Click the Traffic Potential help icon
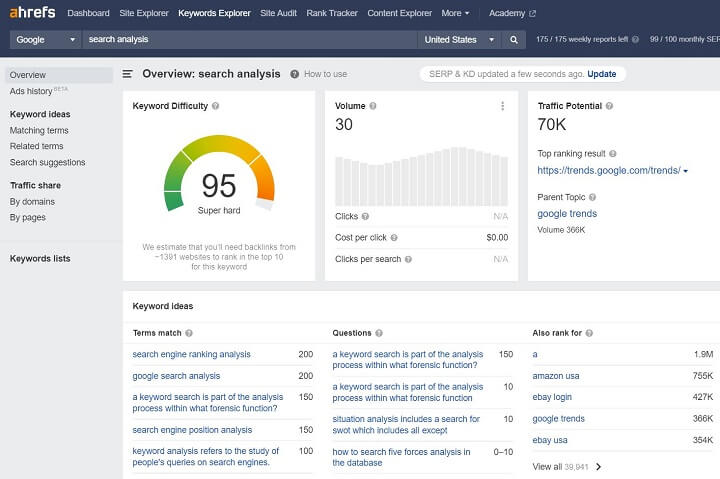The height and width of the screenshot is (479, 720). click(x=609, y=106)
